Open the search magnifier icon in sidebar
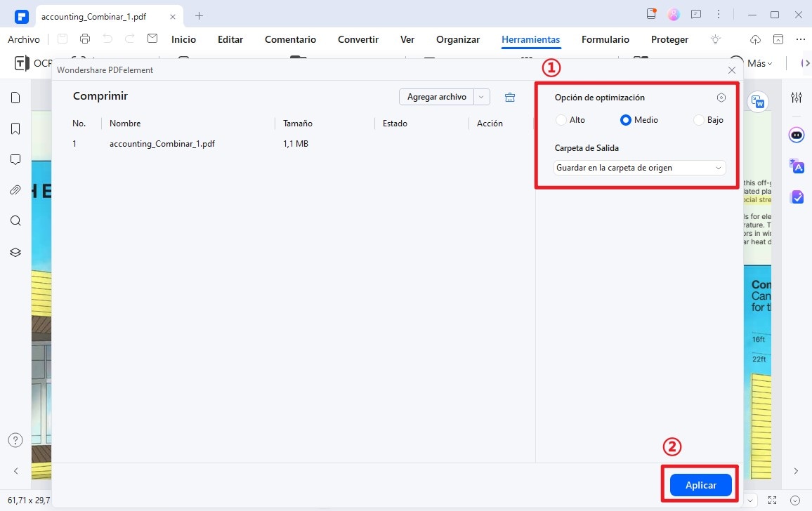 coord(15,221)
